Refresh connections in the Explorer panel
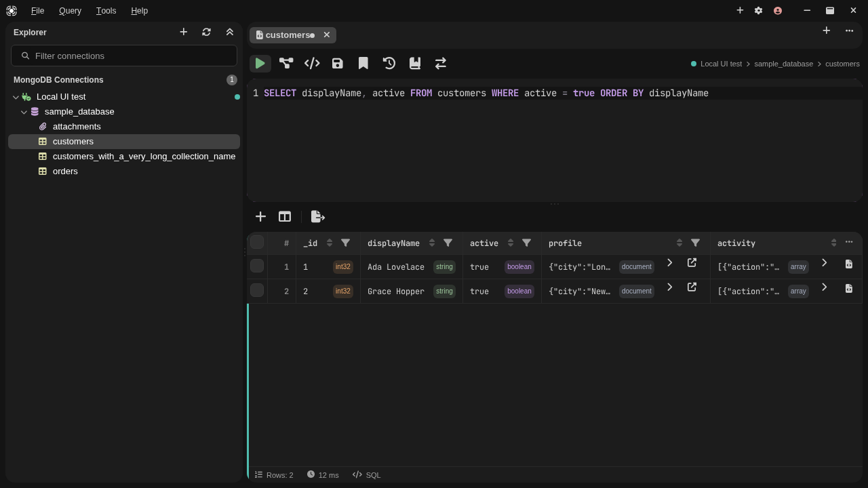868x488 pixels. [x=206, y=32]
